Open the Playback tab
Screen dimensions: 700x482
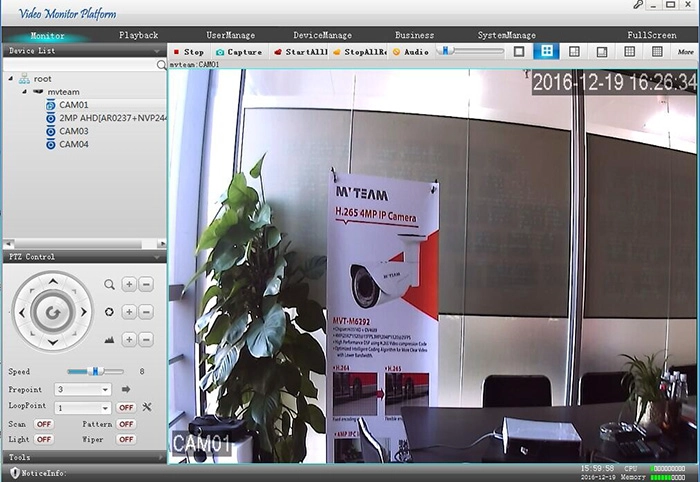[138, 35]
